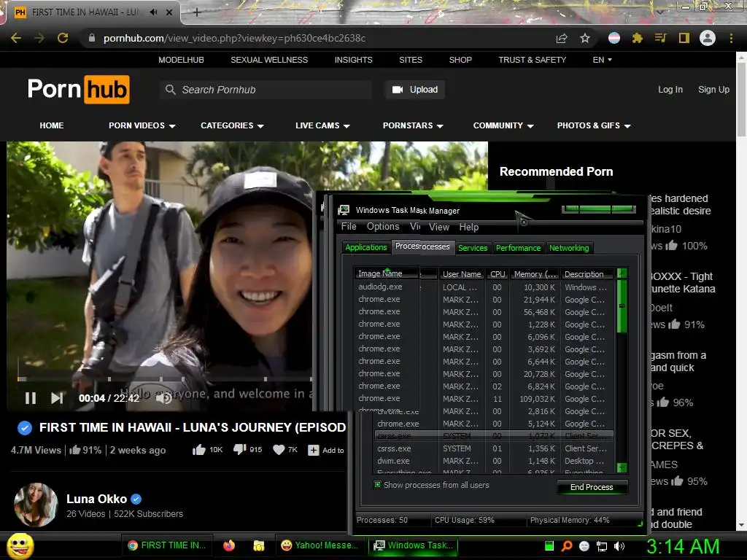Sort by the CPU column header
The height and width of the screenshot is (560, 747).
pyautogui.click(x=498, y=274)
